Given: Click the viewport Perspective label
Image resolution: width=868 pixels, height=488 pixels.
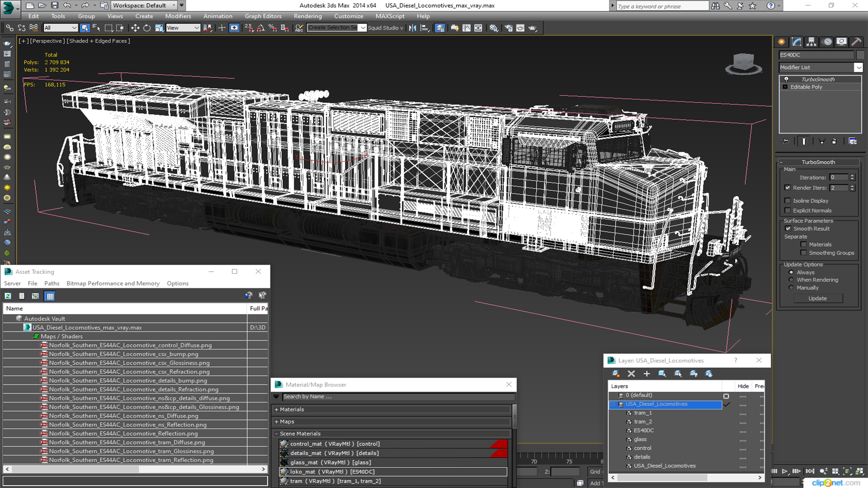Looking at the screenshot, I should [x=47, y=41].
